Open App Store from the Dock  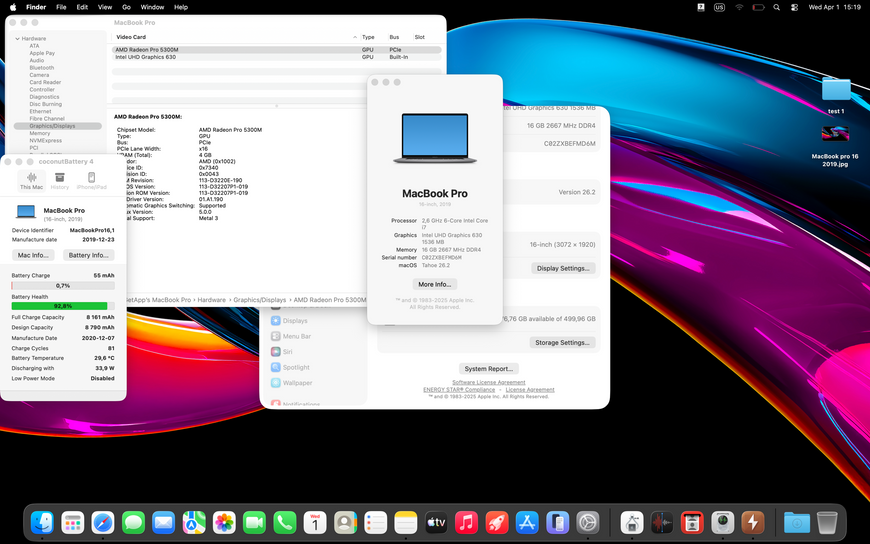point(527,522)
